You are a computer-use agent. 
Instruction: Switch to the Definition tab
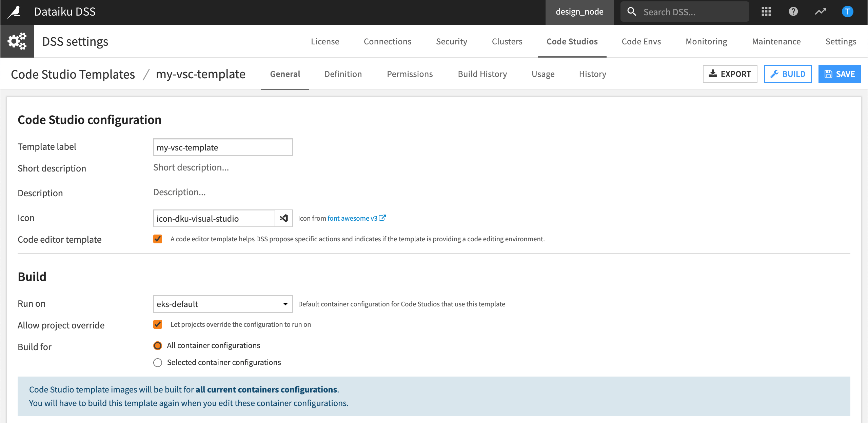[x=343, y=74]
